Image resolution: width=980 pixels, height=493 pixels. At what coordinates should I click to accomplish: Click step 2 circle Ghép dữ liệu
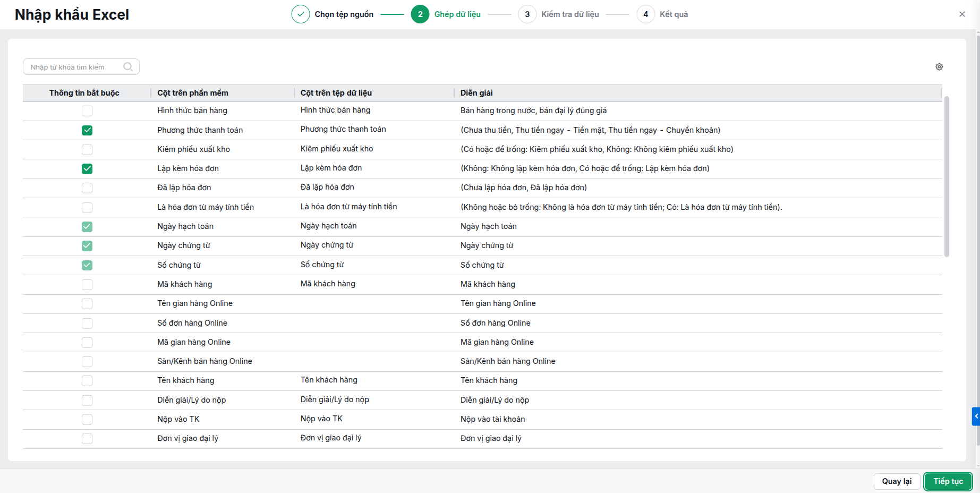coord(420,14)
